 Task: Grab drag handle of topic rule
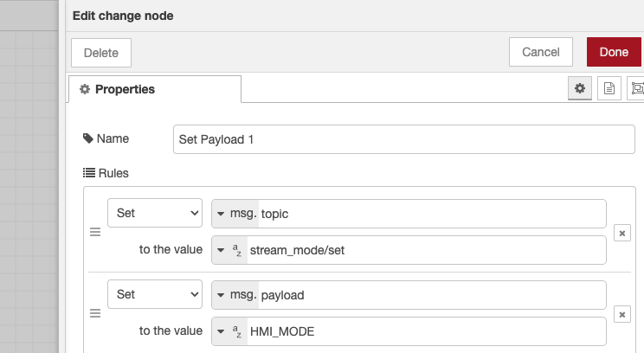(95, 233)
